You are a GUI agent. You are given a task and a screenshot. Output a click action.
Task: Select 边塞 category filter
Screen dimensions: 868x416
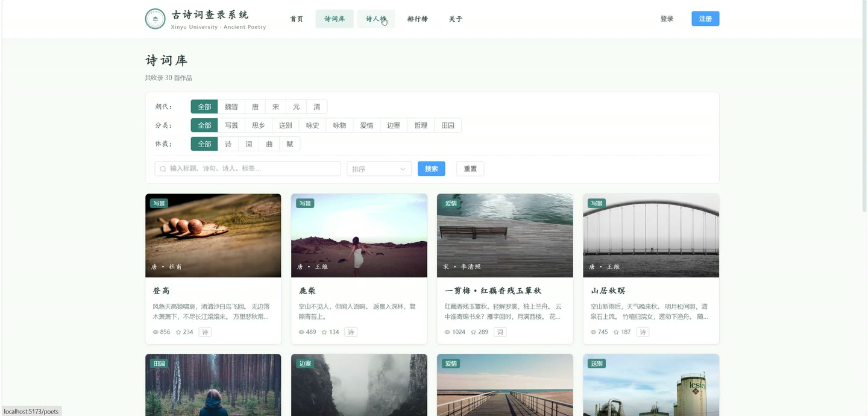[394, 125]
